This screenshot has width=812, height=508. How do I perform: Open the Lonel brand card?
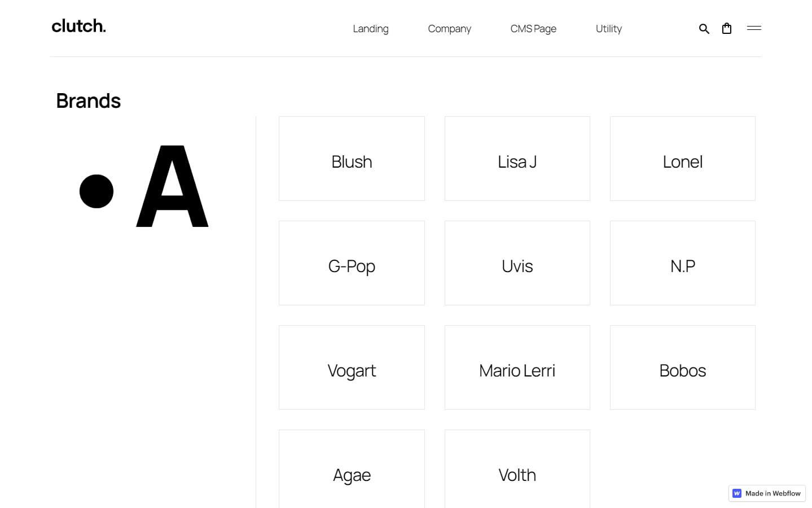[682, 159]
